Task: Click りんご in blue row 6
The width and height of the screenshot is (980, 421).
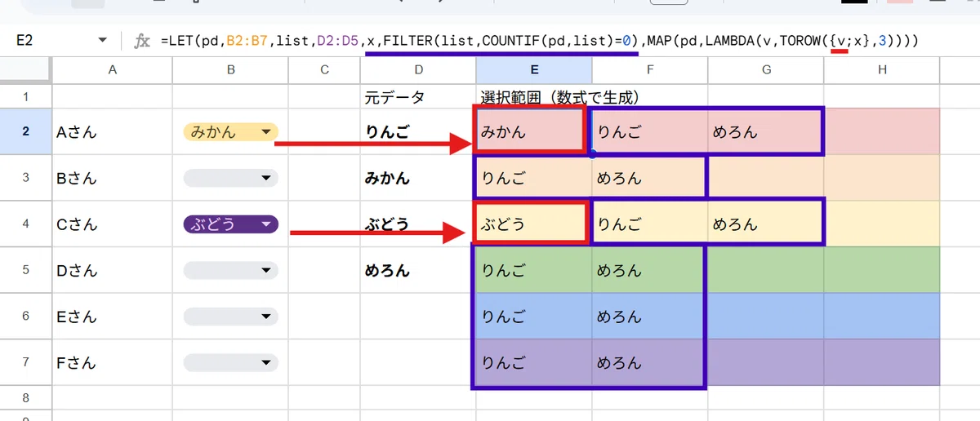Action: tap(533, 317)
